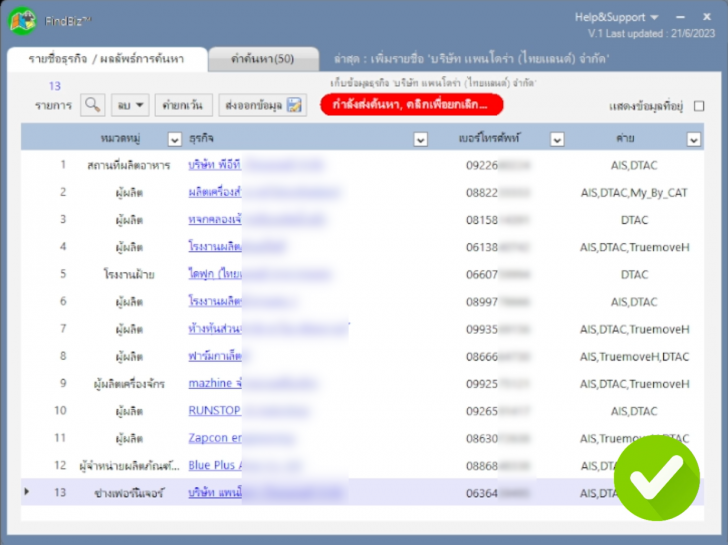Switch to รายชื่อธุรกิจ / ผลลัพธ์การค้นหา tab
This screenshot has height=545, width=728.
(107, 59)
